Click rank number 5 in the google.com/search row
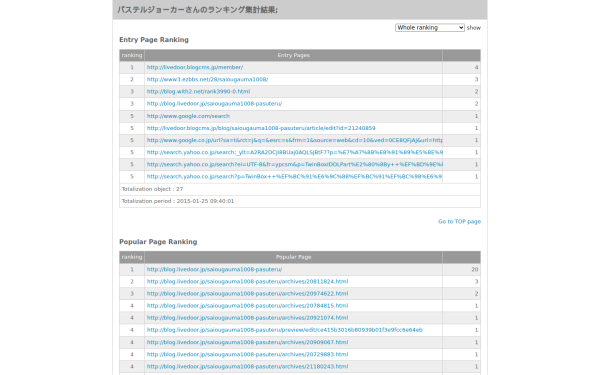Screen dimensions: 600x375 pos(132,116)
